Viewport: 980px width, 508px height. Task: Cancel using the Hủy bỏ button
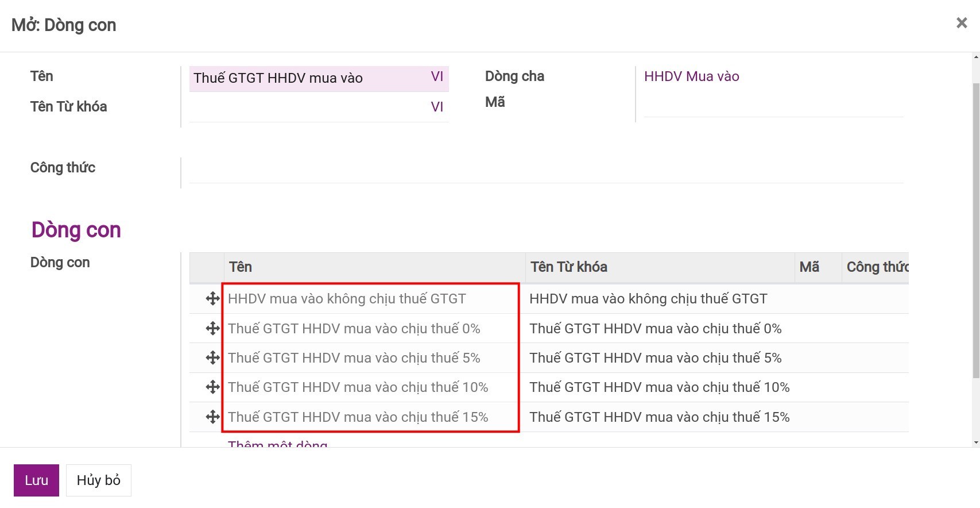[x=99, y=480]
